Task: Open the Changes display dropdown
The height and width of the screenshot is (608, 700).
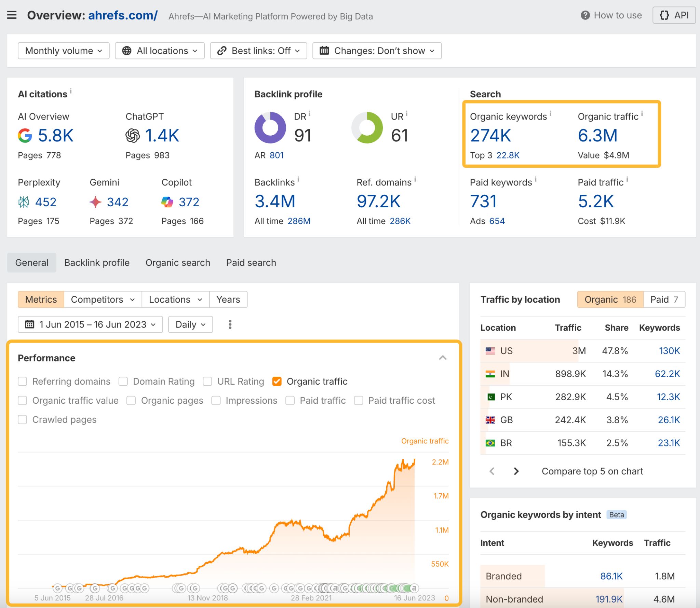Action: (377, 51)
